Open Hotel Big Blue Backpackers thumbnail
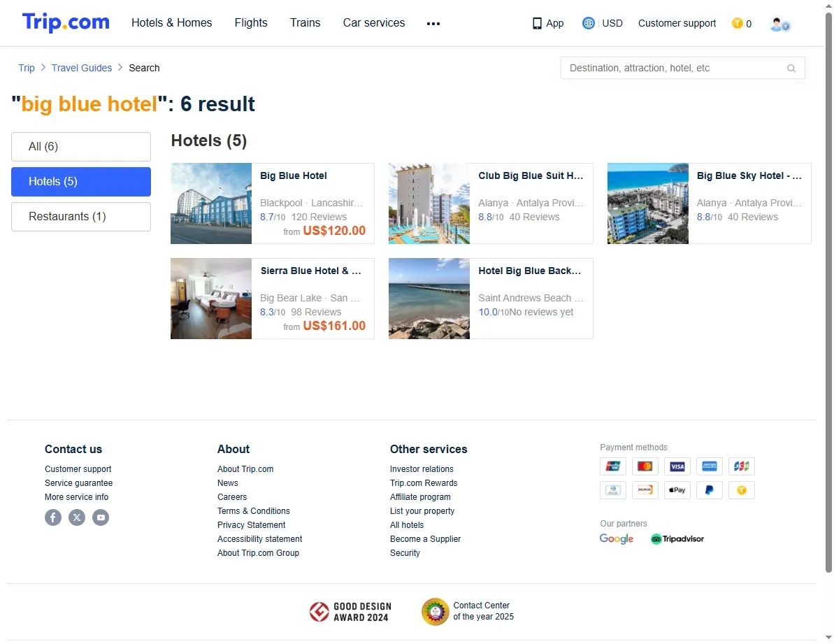This screenshot has height=644, width=834. tap(429, 299)
